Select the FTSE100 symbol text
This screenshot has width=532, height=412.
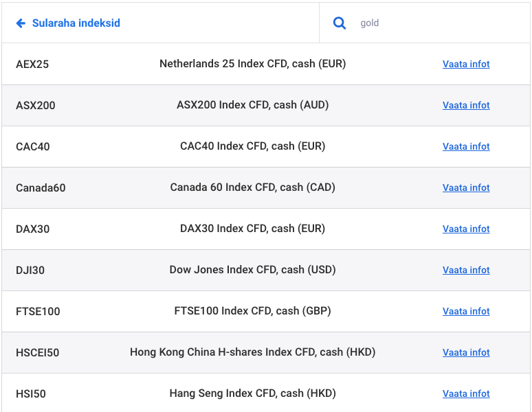point(38,311)
